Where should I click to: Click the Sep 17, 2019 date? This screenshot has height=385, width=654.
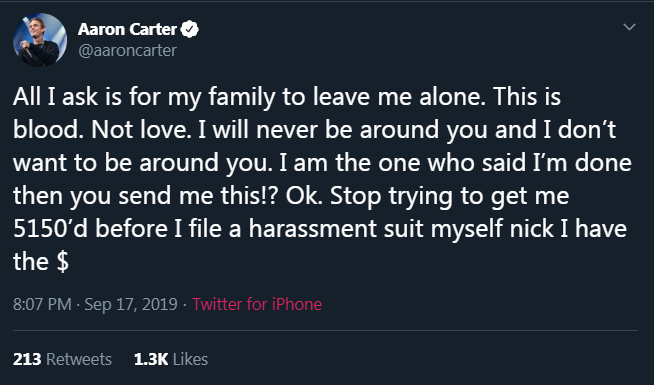(x=131, y=304)
